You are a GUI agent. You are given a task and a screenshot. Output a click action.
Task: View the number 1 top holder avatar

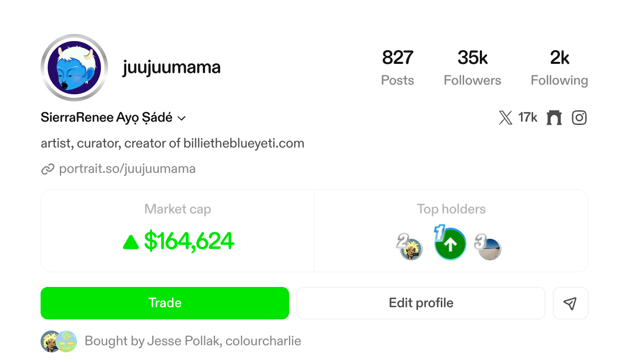[x=450, y=244]
